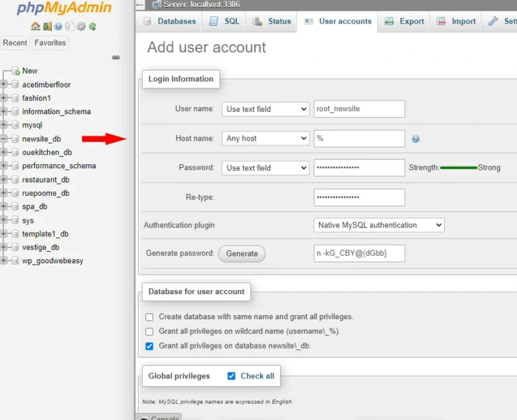
Task: Tick Create database with same name checkbox
Action: [149, 317]
